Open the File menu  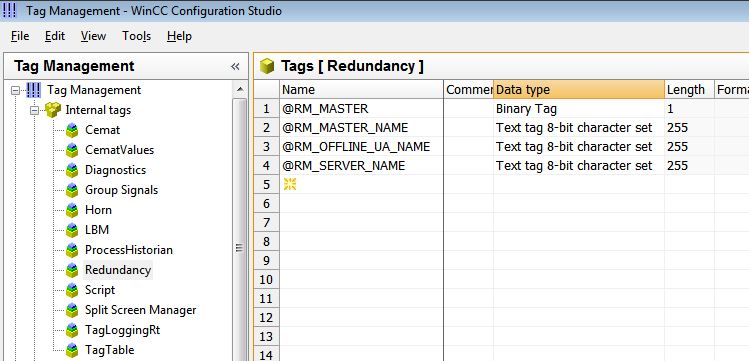[x=20, y=36]
